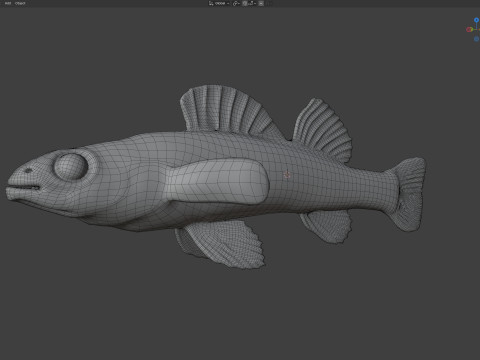This screenshot has height=360, width=480.
Task: Click the lower negative Z gizmo handle
Action: [476, 39]
